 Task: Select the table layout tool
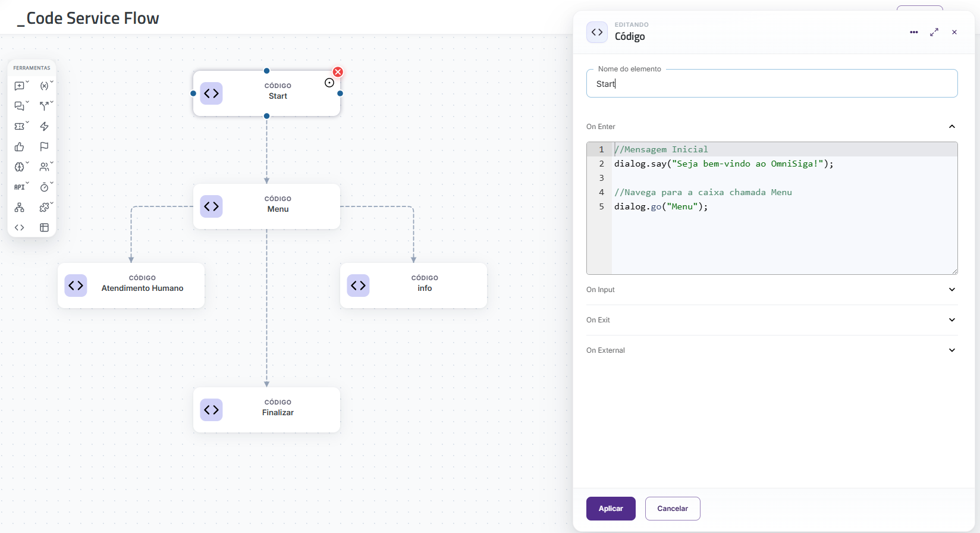45,228
